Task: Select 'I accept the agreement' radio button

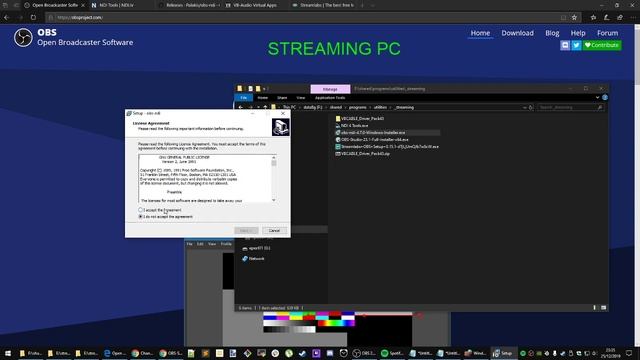Action: pos(141,210)
